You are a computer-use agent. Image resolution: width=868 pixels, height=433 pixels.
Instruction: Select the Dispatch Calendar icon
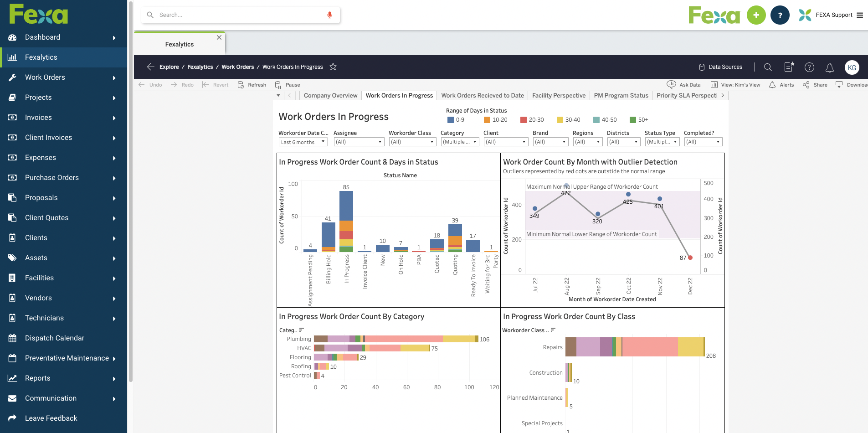12,338
